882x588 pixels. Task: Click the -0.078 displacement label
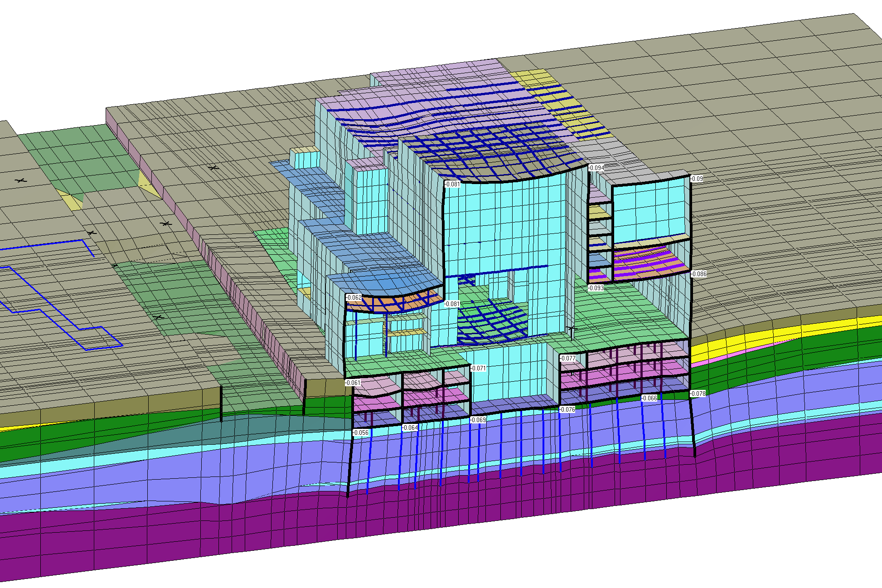coord(698,394)
